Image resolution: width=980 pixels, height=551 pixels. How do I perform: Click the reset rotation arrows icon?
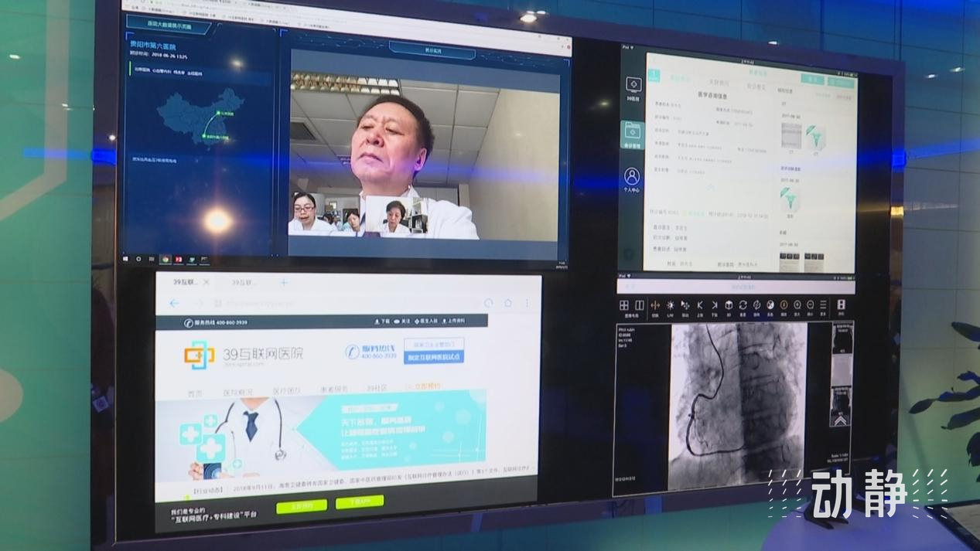coord(743,305)
